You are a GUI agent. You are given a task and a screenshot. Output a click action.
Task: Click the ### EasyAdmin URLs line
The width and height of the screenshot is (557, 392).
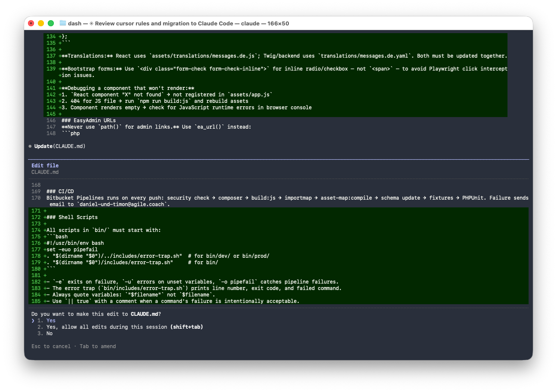[x=88, y=120]
